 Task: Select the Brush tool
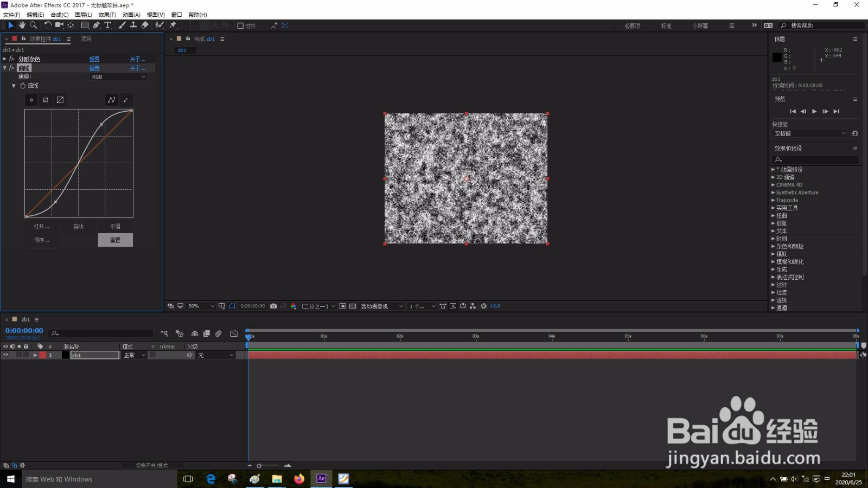pyautogui.click(x=122, y=25)
